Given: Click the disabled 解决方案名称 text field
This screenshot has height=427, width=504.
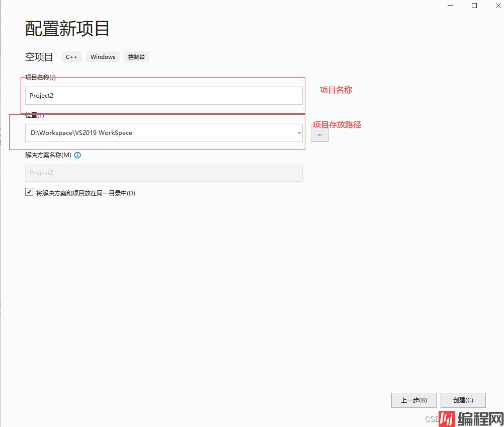Looking at the screenshot, I should 163,172.
